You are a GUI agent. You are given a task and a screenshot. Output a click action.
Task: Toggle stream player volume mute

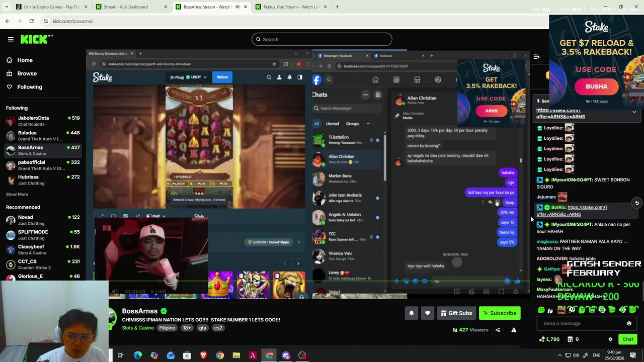pos(115,292)
